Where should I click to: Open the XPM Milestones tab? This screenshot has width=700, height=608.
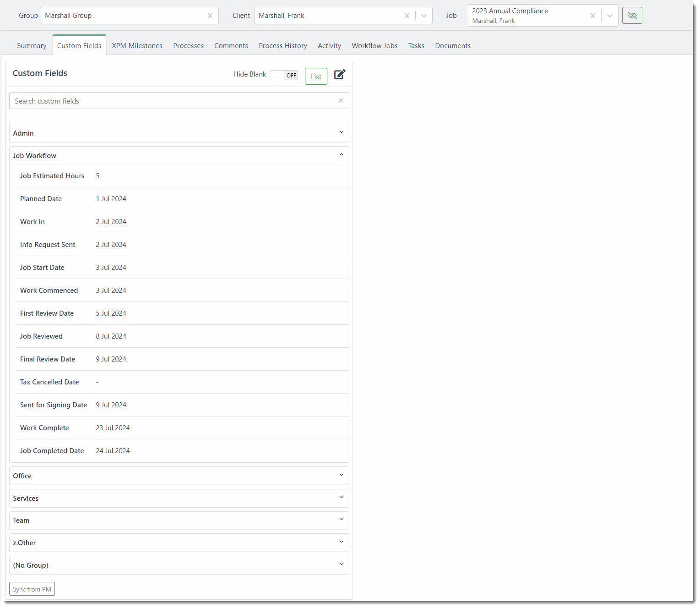(137, 46)
